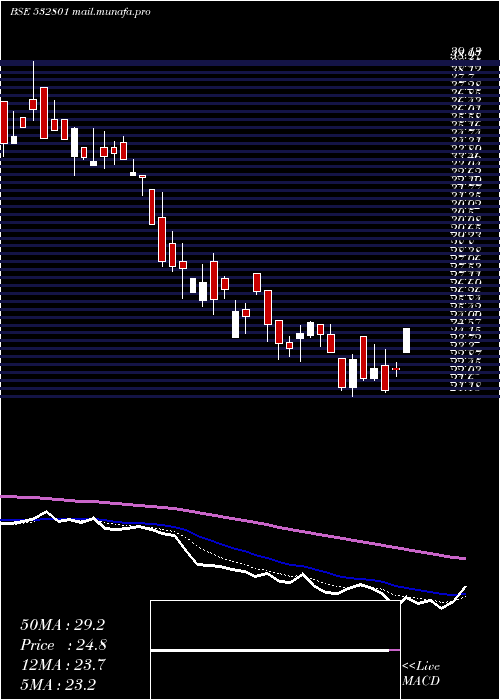
Task: Click the white MACD histogram line in the bottom box
Action: click(270, 651)
